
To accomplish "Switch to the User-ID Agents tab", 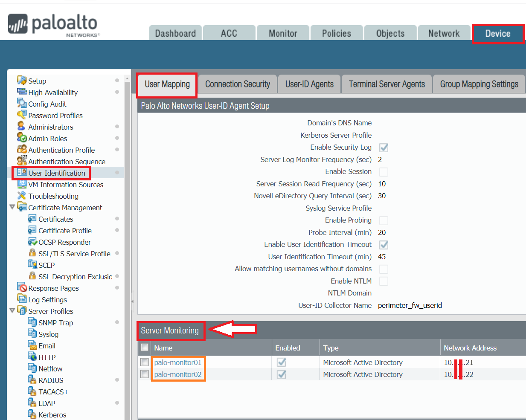I will [309, 84].
